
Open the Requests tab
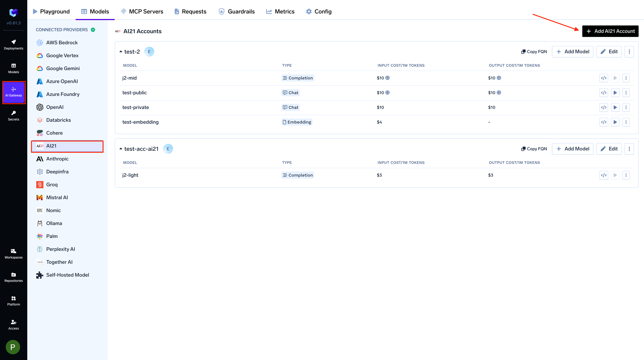point(191,11)
